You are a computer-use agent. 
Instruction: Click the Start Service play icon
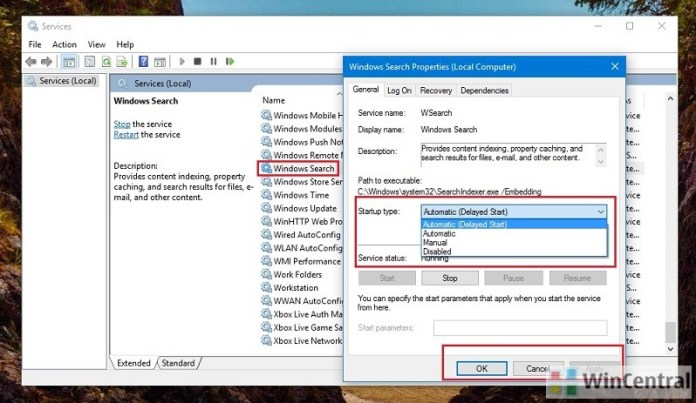click(x=182, y=61)
